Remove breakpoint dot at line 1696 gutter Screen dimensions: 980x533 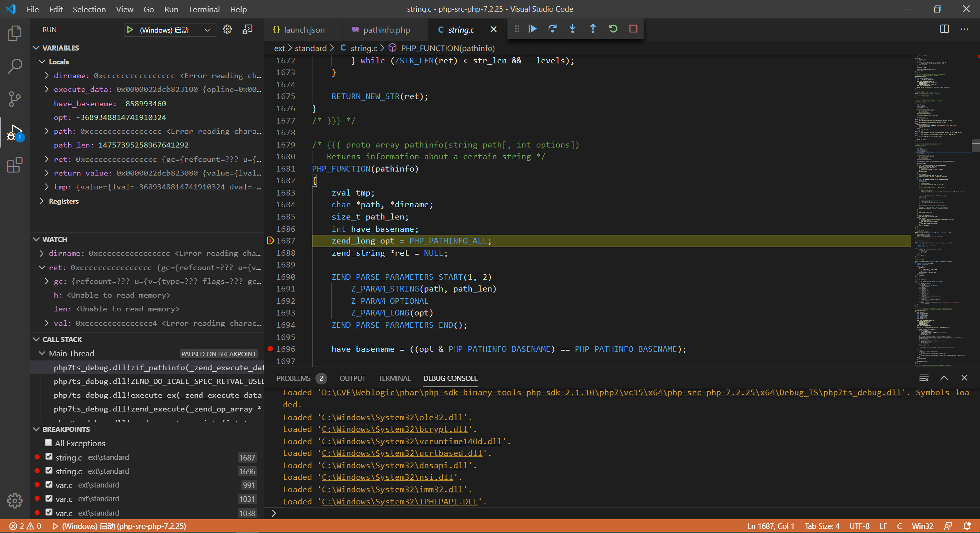click(270, 349)
